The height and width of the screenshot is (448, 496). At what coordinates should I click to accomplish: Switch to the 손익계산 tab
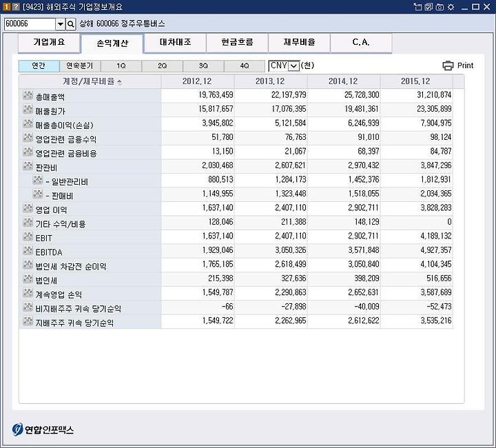pos(112,43)
